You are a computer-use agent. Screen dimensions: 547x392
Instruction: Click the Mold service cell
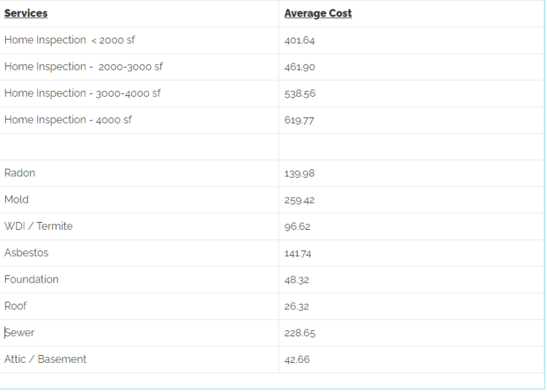click(x=16, y=200)
